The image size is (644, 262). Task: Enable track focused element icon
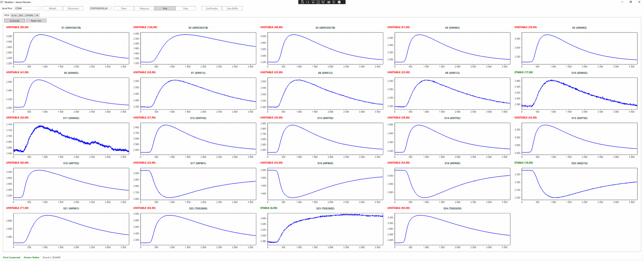[x=323, y=2]
